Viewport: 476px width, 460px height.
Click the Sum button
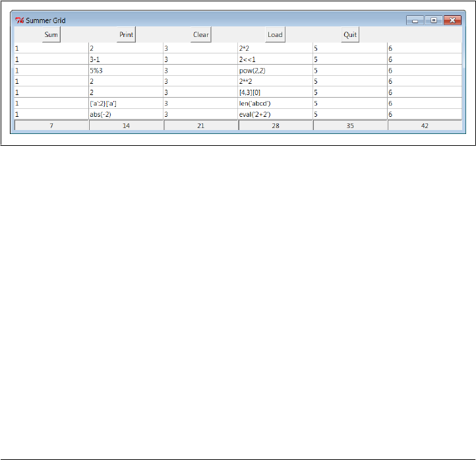pos(51,34)
